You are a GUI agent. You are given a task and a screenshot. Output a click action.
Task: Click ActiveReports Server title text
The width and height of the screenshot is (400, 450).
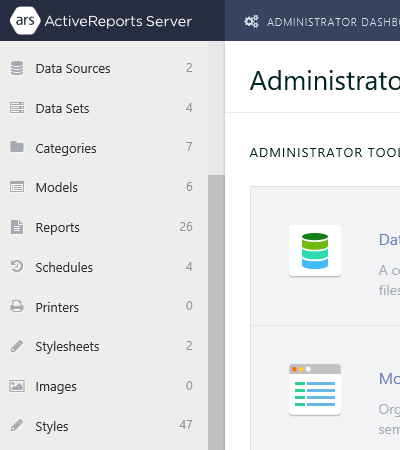point(118,21)
